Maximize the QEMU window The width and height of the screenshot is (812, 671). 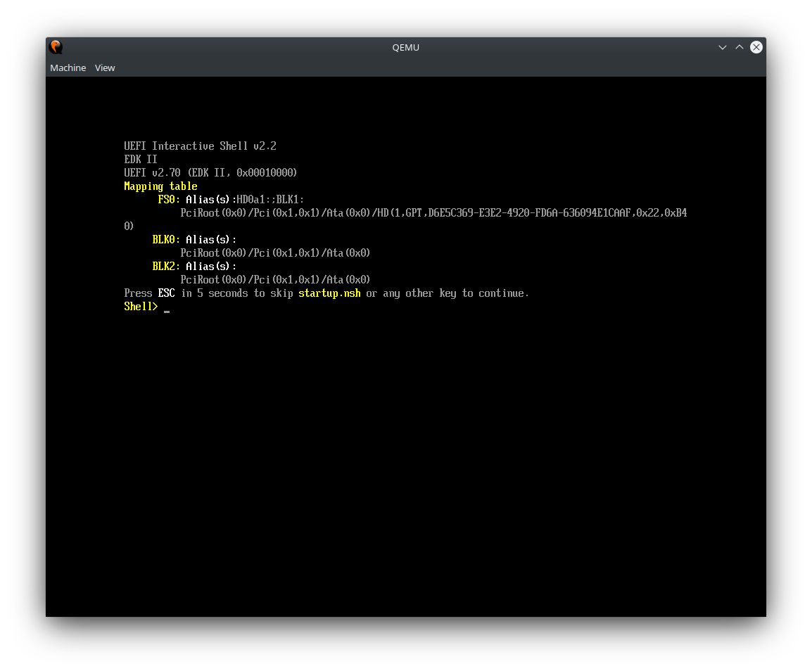point(740,47)
